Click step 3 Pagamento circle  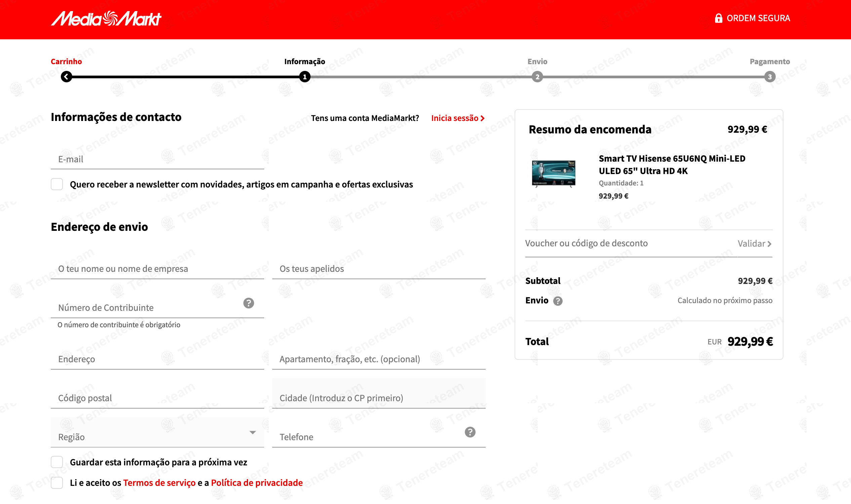[x=769, y=77]
